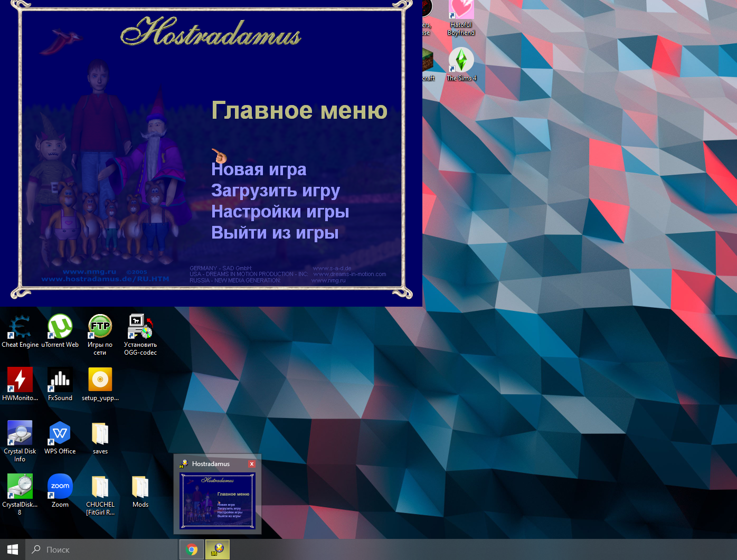Screen dimensions: 737x560
Task: Select the CrystalDisk 8 desktop shortcut
Action: (x=20, y=495)
